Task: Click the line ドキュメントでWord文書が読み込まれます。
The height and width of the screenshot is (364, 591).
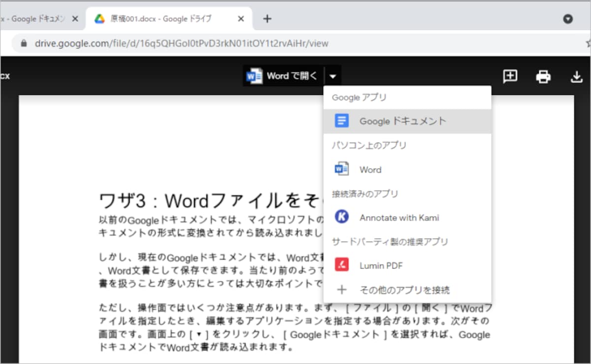Action: tap(196, 347)
